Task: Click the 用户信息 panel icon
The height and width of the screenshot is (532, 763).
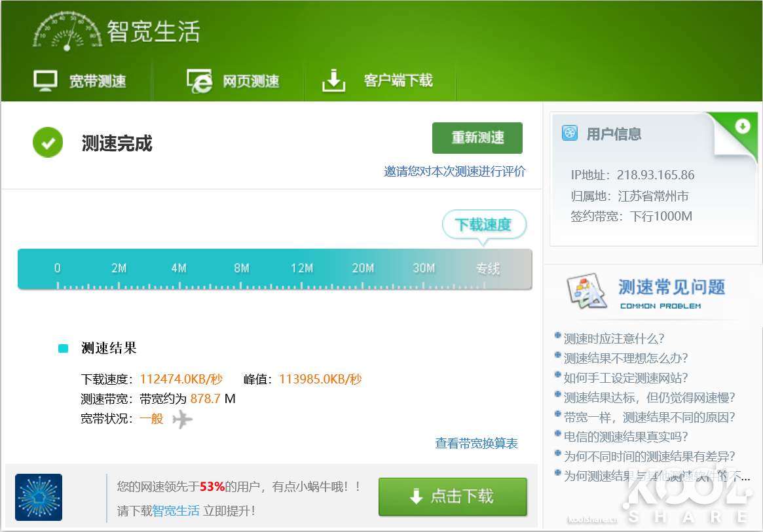Action: 569,133
